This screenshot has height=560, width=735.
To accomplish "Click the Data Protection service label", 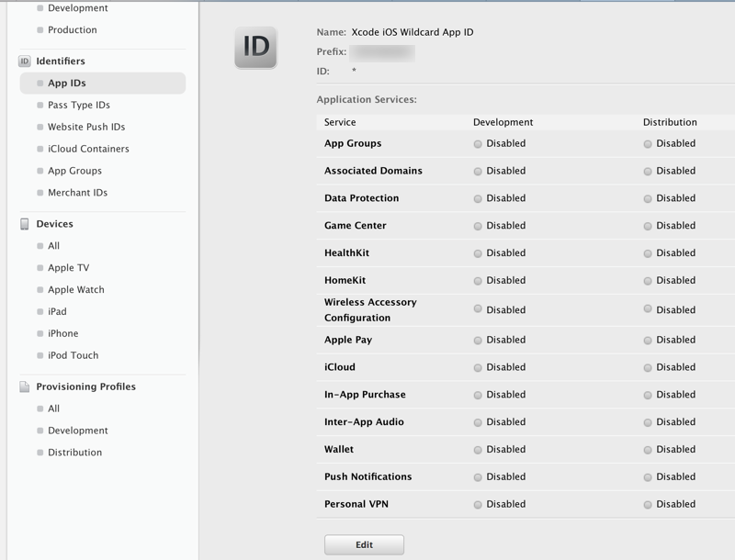I will (x=361, y=198).
